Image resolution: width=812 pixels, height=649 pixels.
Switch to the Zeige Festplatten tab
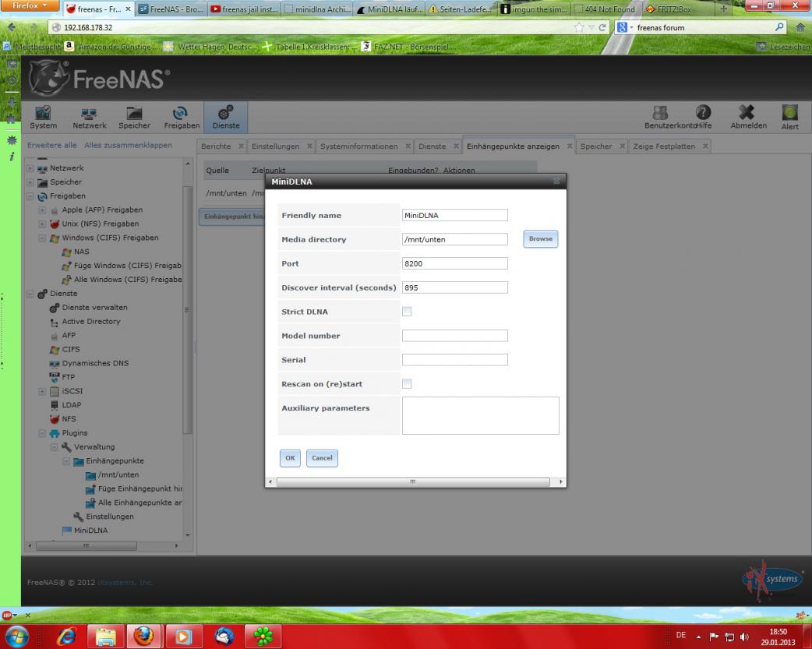coord(664,146)
